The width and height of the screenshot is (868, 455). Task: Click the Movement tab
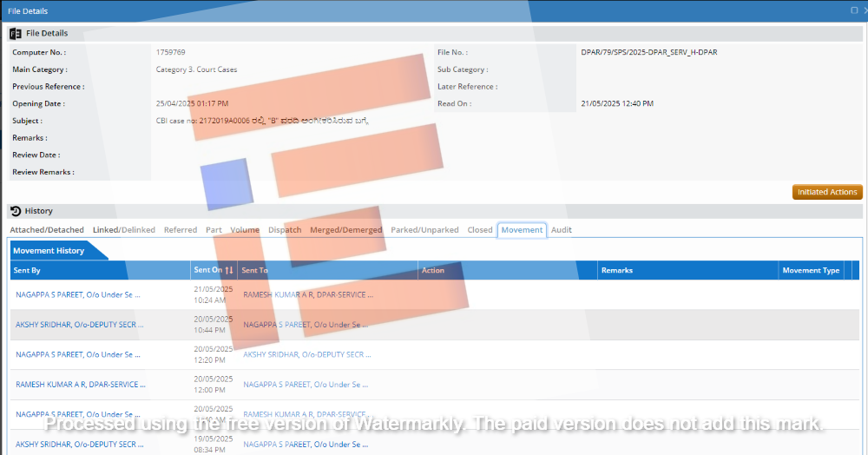point(522,230)
